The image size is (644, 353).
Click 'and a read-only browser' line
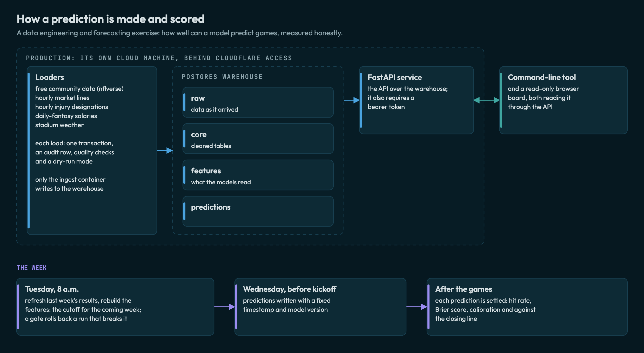tap(544, 89)
